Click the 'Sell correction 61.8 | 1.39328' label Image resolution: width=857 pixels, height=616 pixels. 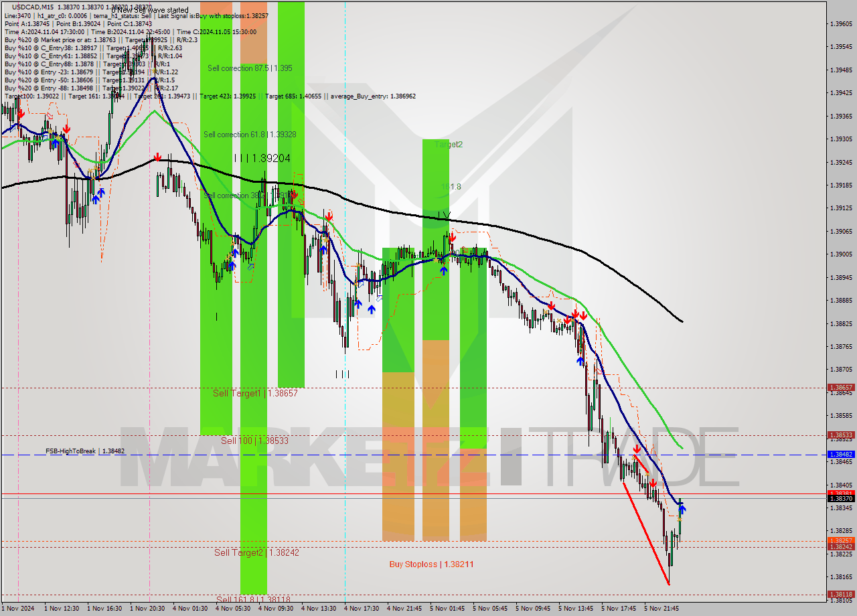250,135
